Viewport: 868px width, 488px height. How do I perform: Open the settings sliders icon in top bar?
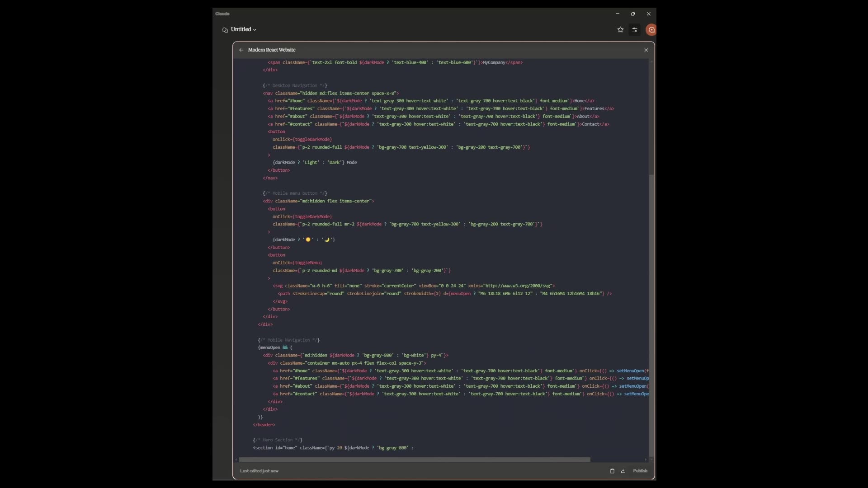coord(634,29)
